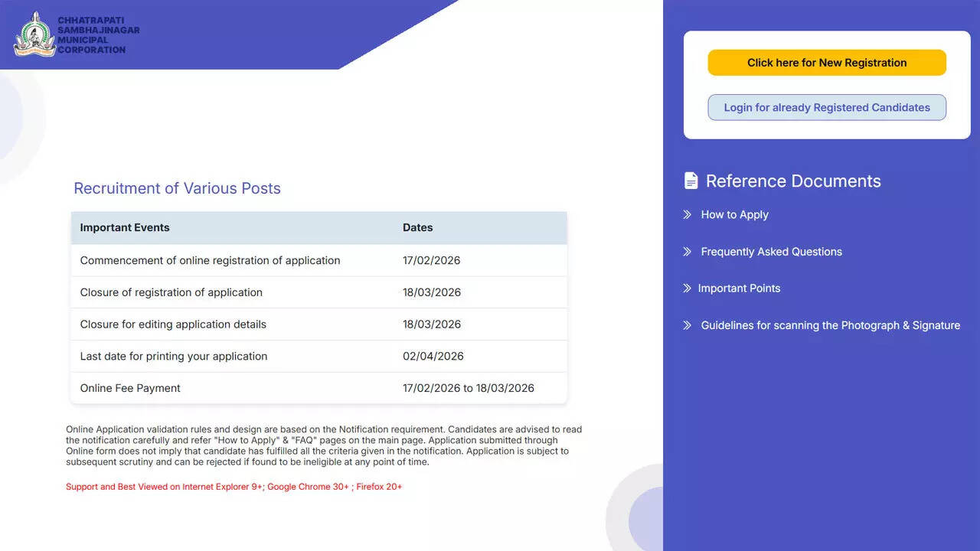
Task: Open Frequently Asked Questions
Action: click(x=771, y=251)
